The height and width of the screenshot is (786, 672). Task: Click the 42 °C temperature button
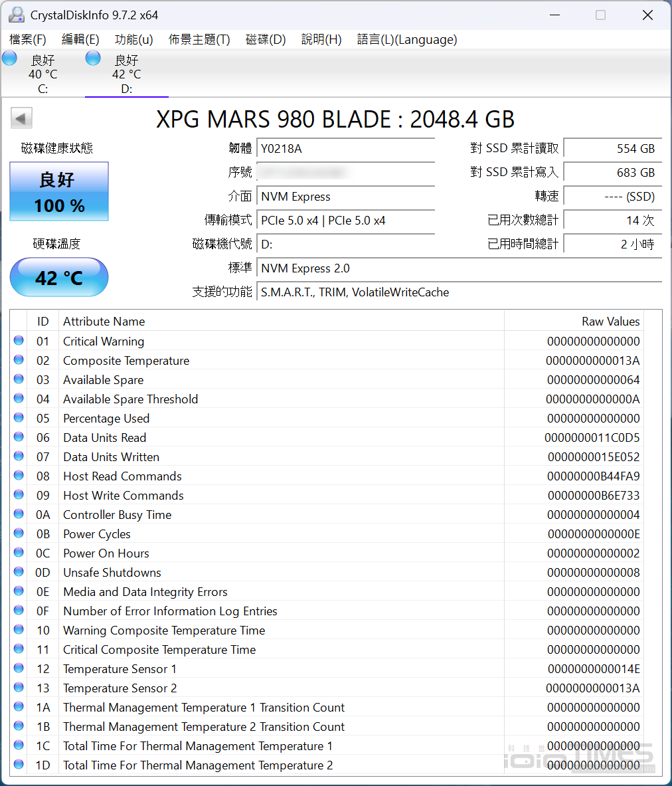(59, 277)
